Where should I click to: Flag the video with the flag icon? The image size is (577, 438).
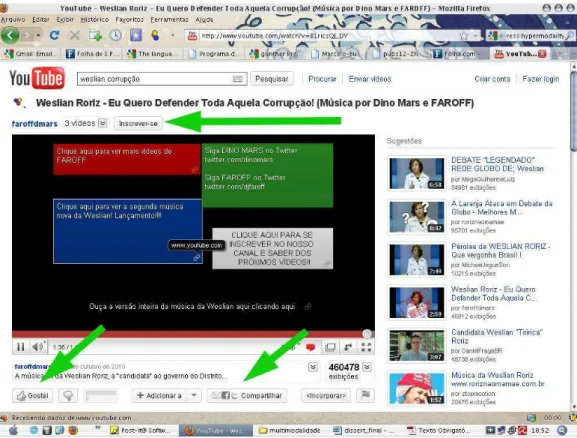tap(365, 395)
